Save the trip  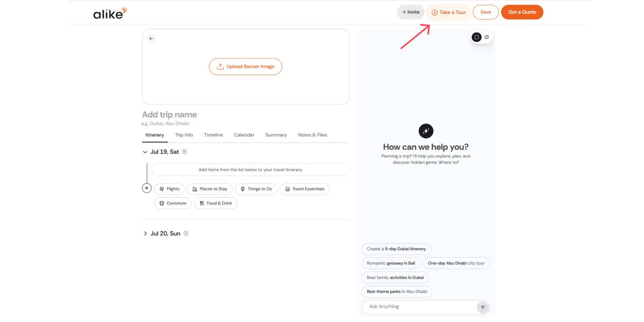(x=486, y=12)
